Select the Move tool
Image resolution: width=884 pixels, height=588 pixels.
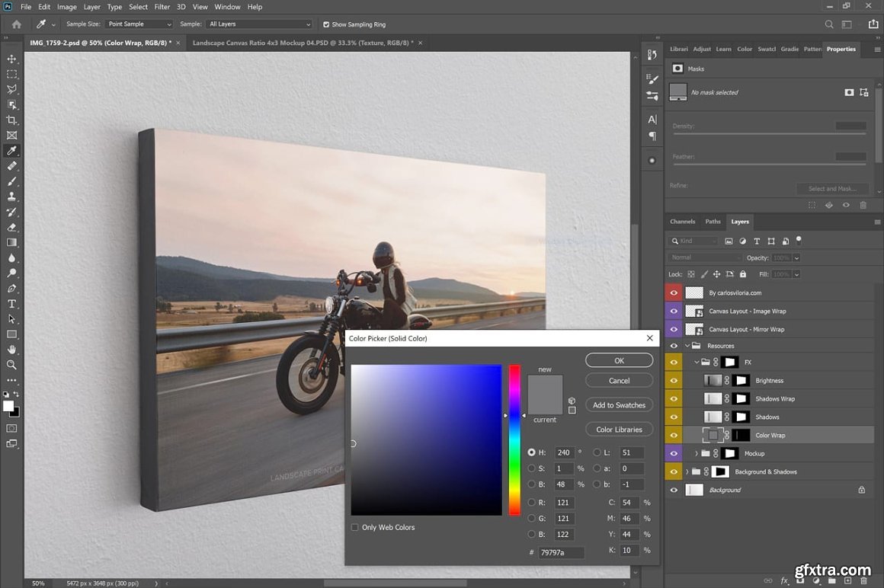[11, 59]
